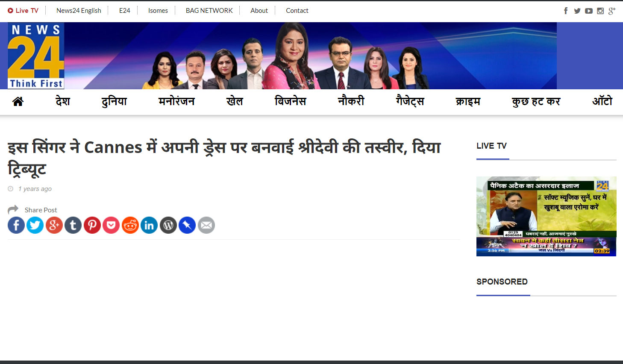This screenshot has height=364, width=623.
Task: Select the खेल menu item
Action: [235, 101]
